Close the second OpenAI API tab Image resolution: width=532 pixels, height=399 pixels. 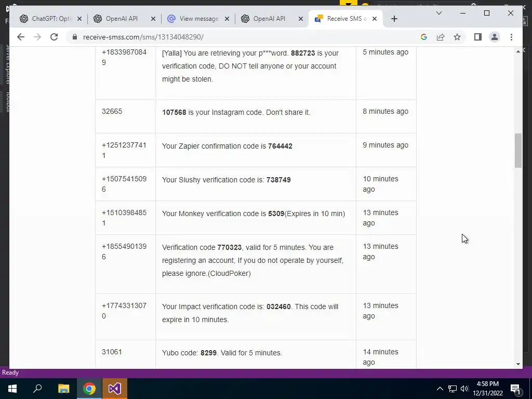coord(301,19)
